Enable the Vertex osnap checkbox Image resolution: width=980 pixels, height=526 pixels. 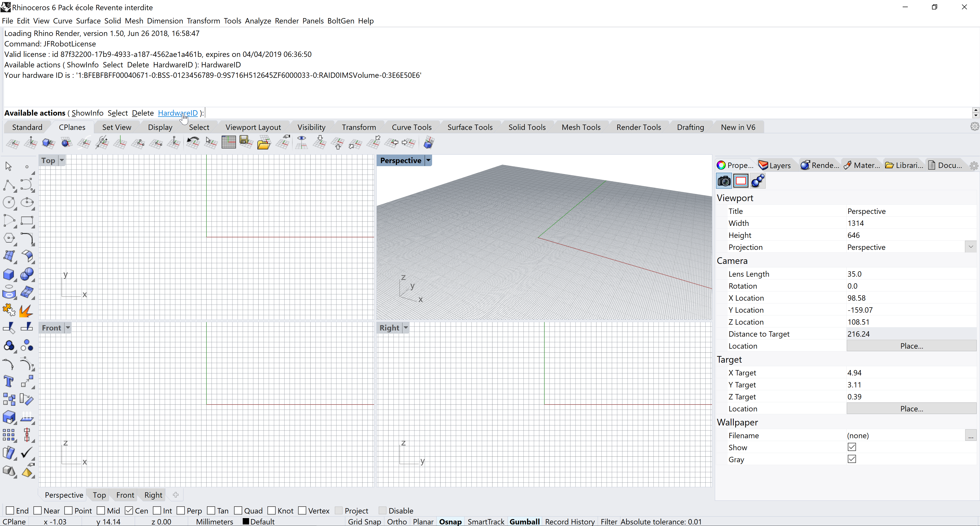(302, 510)
